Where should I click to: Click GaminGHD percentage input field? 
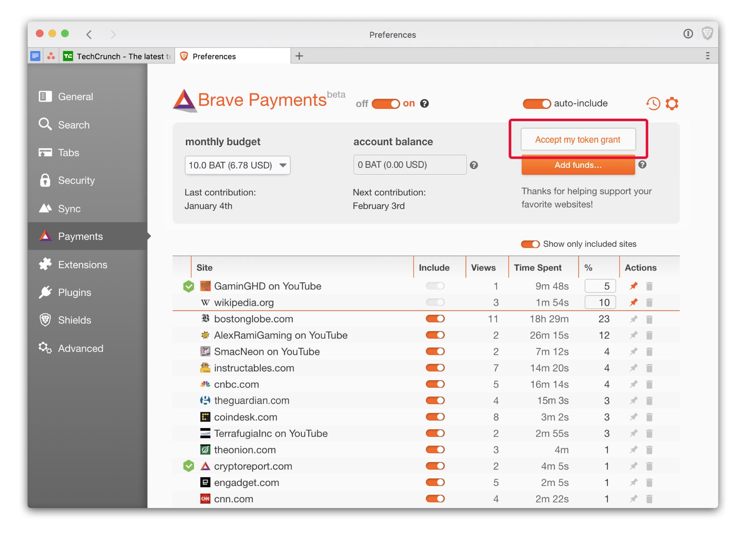coord(600,286)
